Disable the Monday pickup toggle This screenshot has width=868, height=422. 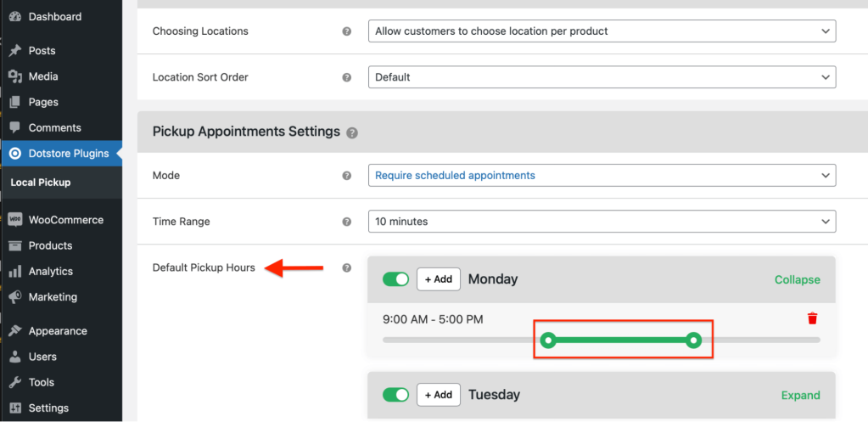tap(395, 279)
